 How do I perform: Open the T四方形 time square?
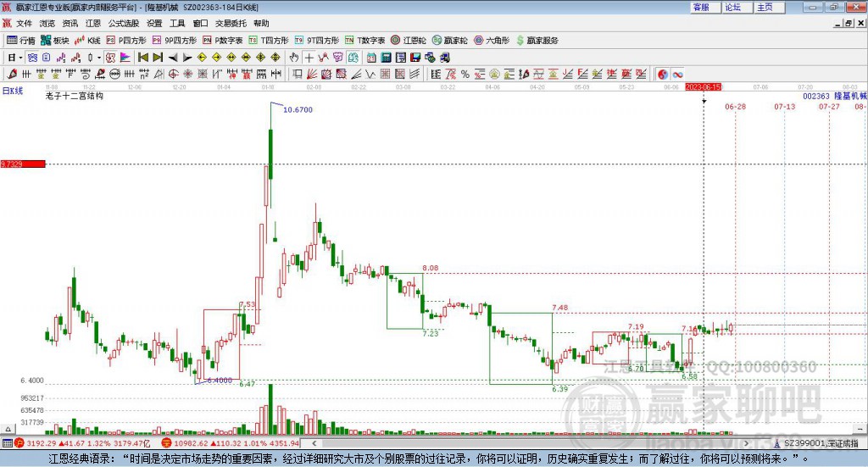pos(269,41)
